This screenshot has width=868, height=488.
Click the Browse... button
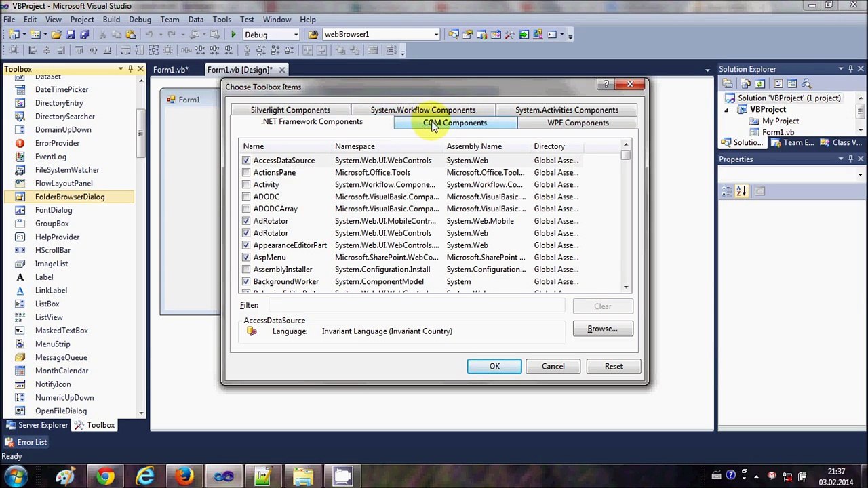click(x=603, y=329)
